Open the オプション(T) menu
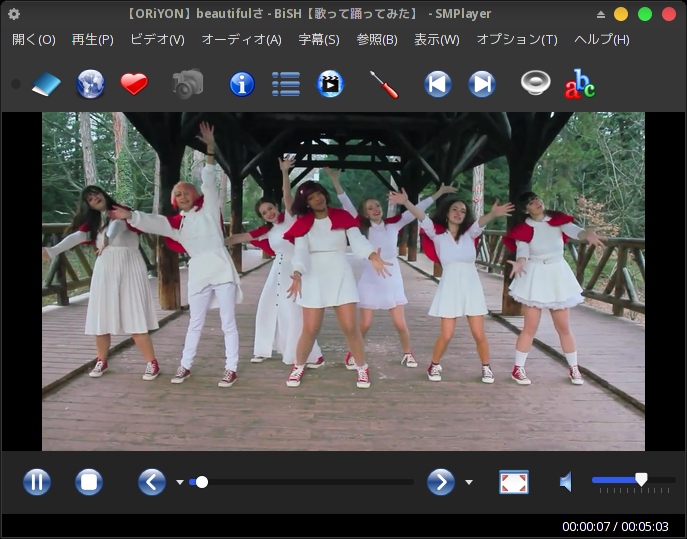 (x=517, y=40)
